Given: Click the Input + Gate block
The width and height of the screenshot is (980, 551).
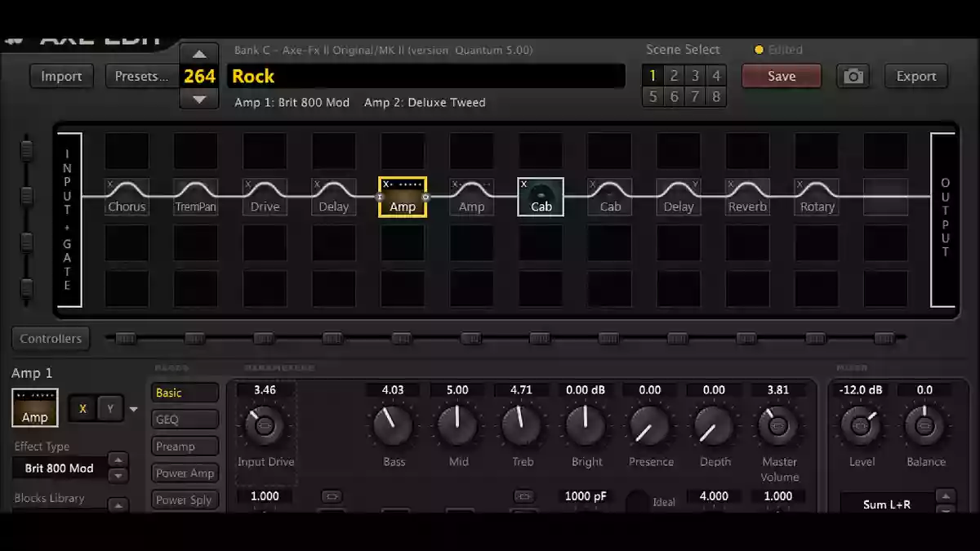Looking at the screenshot, I should point(69,220).
